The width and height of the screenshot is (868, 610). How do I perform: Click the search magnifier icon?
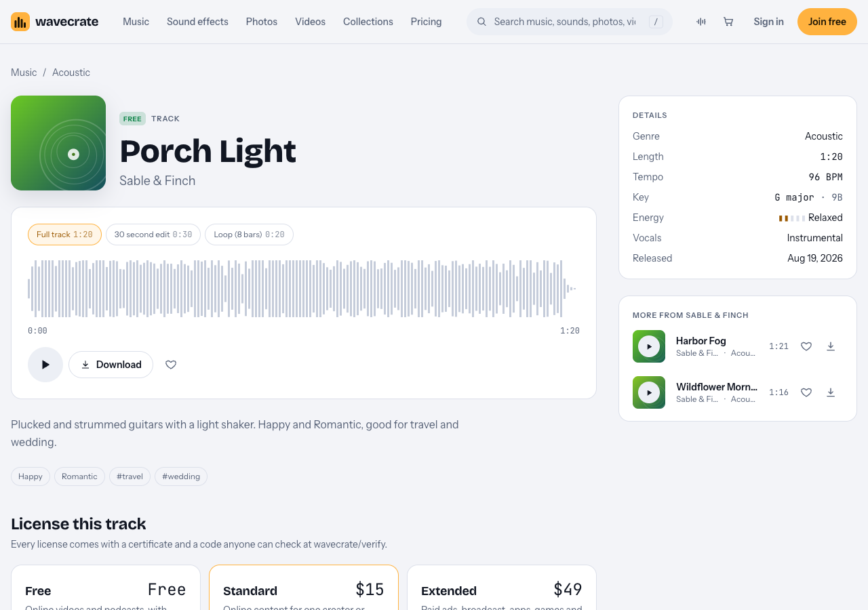tap(481, 22)
